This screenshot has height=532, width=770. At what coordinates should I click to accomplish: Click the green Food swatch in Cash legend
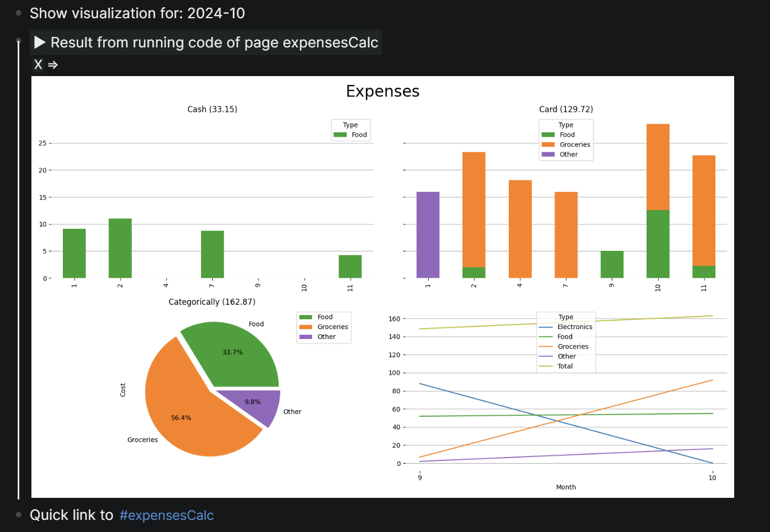coord(340,135)
